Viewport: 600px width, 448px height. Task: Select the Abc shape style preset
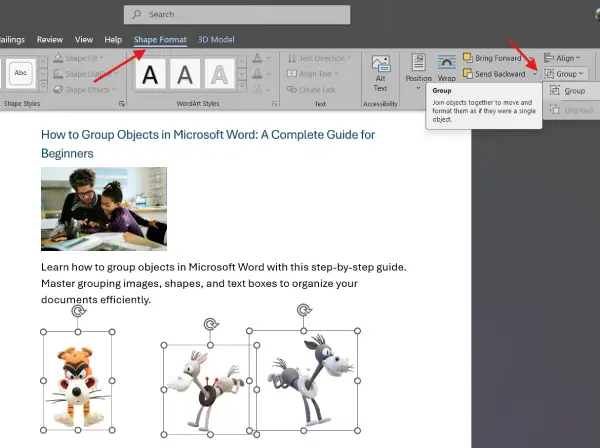point(21,73)
